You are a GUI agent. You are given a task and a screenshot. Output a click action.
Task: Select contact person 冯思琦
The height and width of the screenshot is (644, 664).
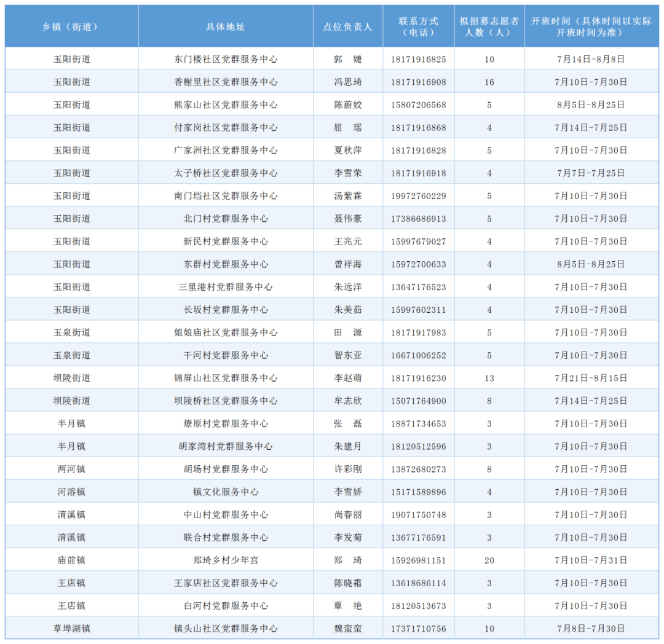[347, 81]
